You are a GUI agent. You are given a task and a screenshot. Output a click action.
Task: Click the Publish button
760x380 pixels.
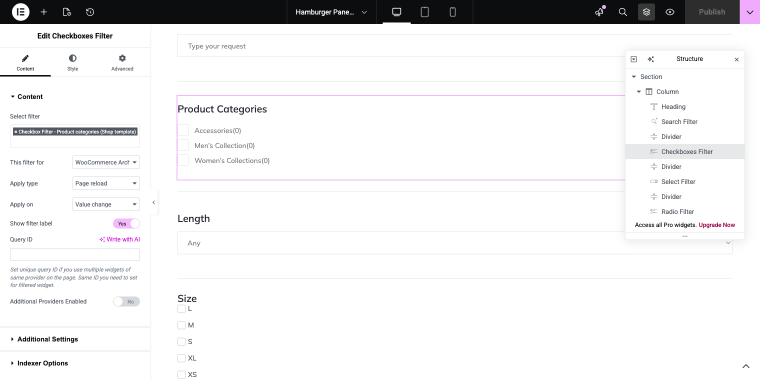click(712, 12)
